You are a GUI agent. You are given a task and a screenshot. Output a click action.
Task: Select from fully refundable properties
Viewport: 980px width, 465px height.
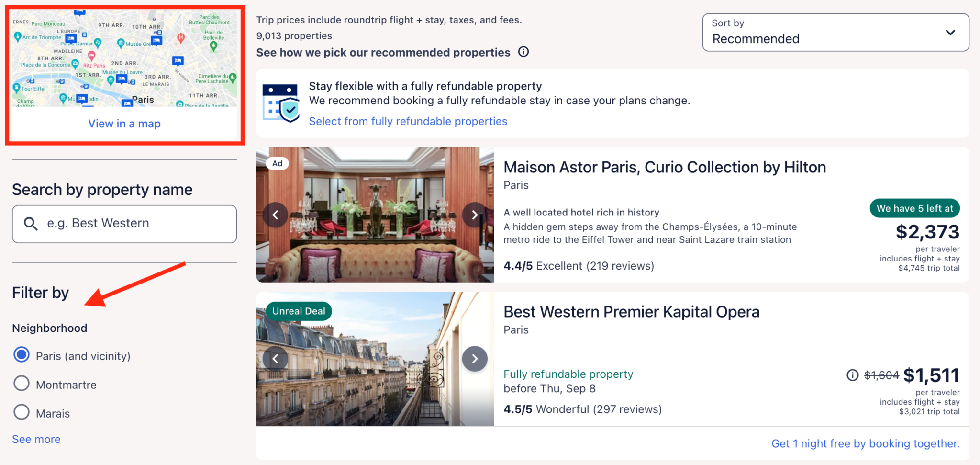click(x=408, y=121)
